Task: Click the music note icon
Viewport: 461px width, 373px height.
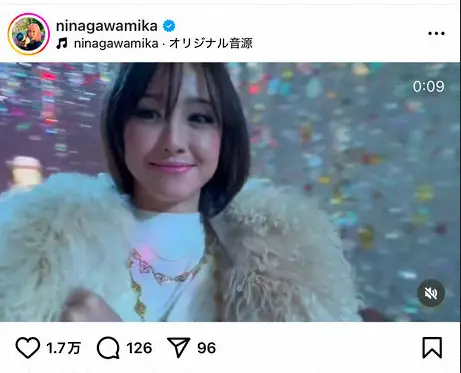Action: (62, 43)
